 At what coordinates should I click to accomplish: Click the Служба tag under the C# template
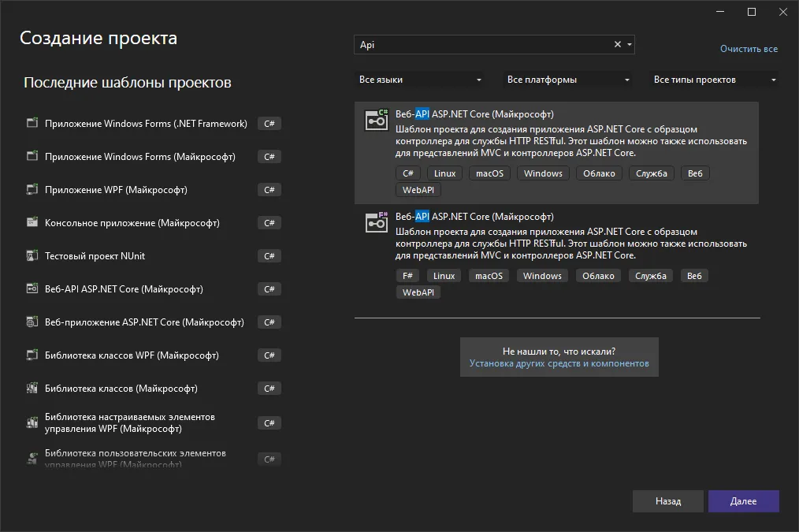click(651, 173)
